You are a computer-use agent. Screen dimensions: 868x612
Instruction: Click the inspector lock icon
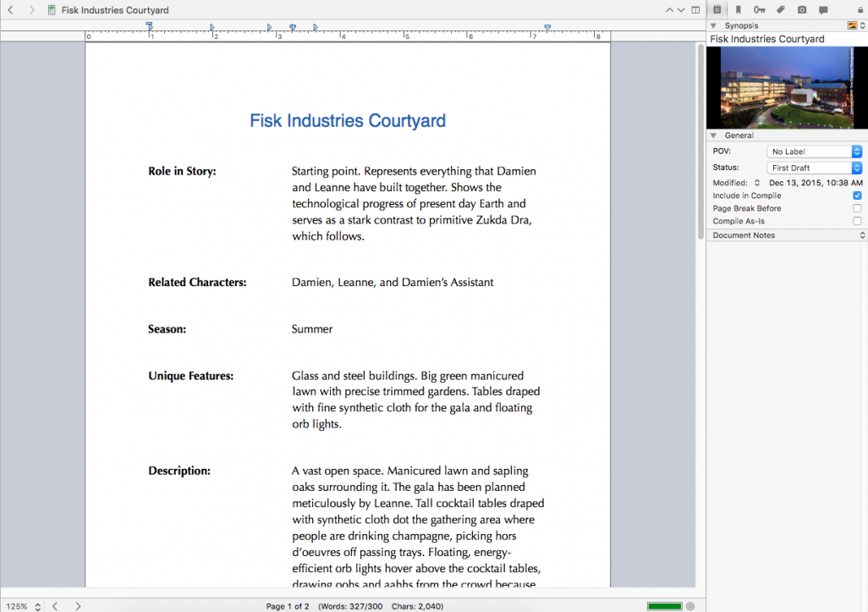[x=860, y=10]
